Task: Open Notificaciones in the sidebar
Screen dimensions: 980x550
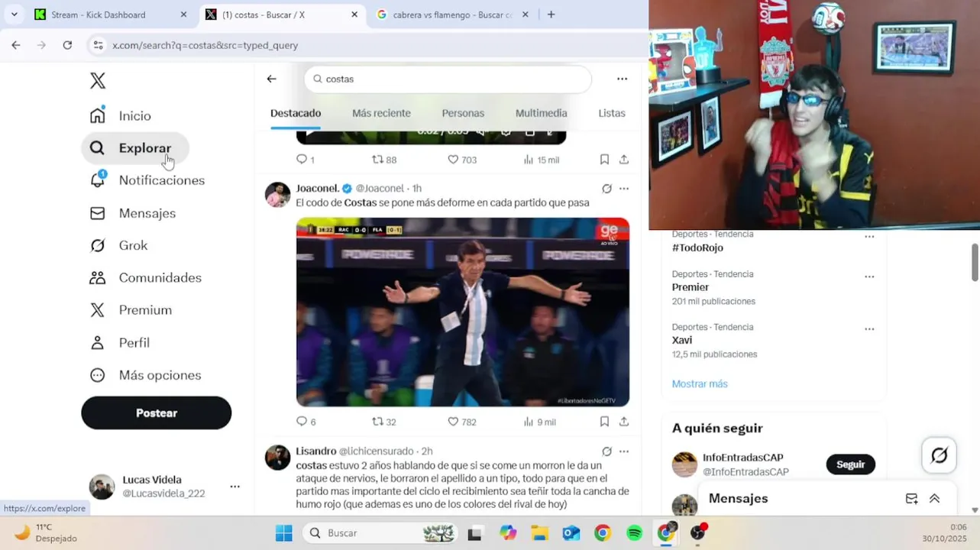Action: coord(147,180)
